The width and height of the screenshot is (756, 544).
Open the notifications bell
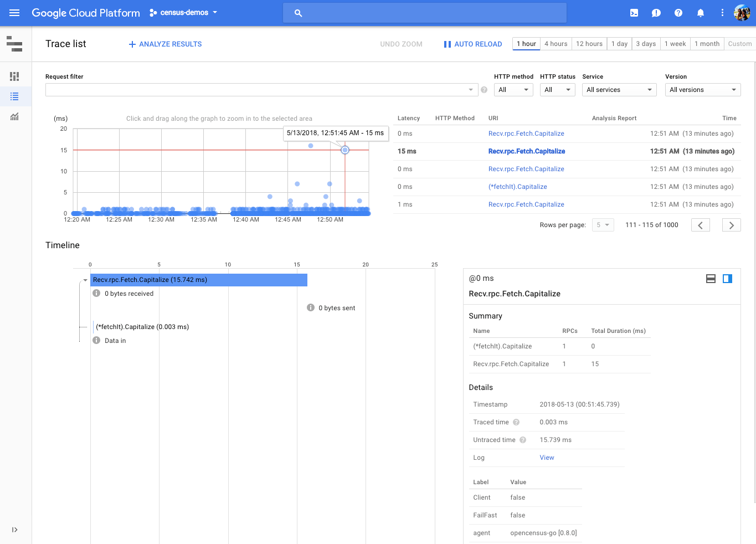click(x=701, y=13)
